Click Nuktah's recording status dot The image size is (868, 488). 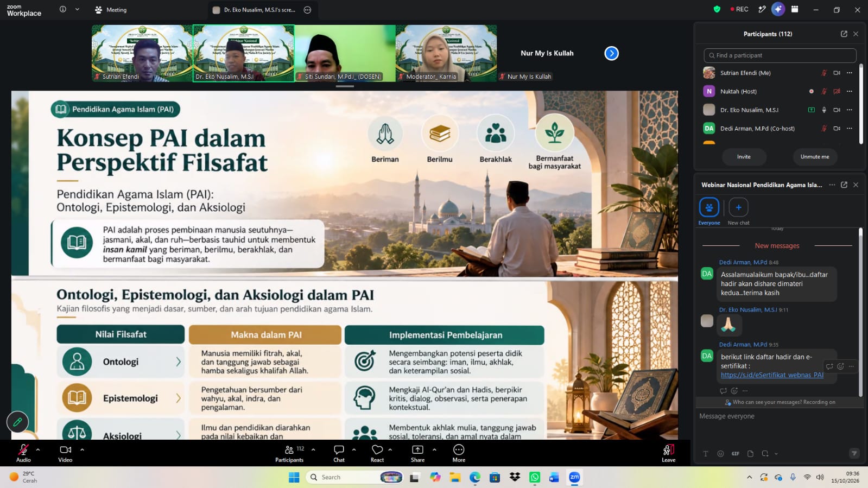pos(812,91)
